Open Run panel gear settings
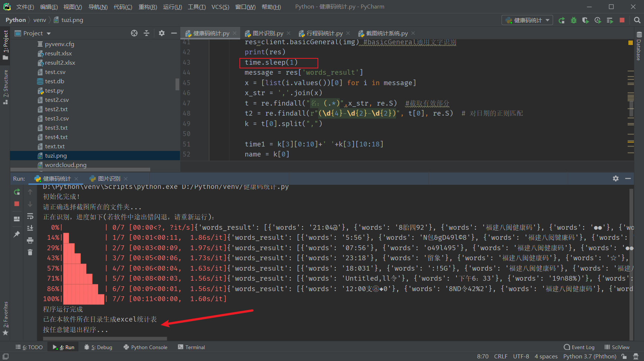The height and width of the screenshot is (361, 644). 616,178
